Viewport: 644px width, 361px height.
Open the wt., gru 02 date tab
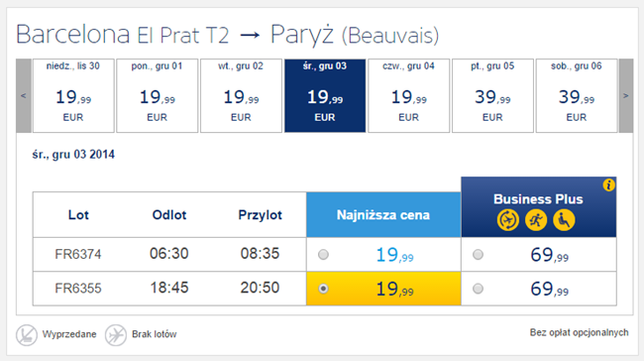pos(241,96)
